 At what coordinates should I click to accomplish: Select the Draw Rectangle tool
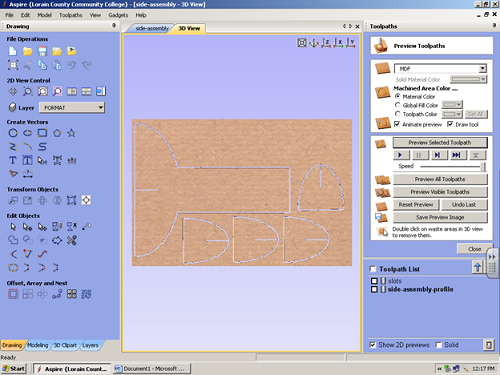(42, 133)
